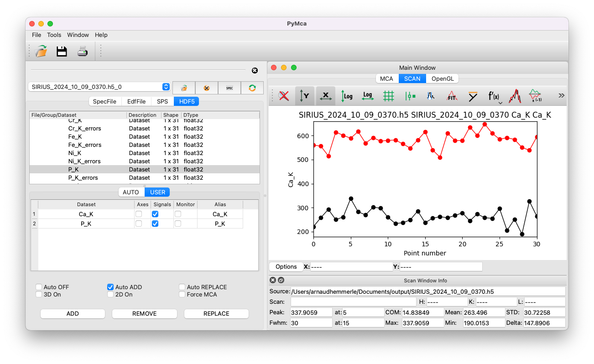Click the printer icon in main toolbar
The height and width of the screenshot is (364, 594).
(x=82, y=51)
